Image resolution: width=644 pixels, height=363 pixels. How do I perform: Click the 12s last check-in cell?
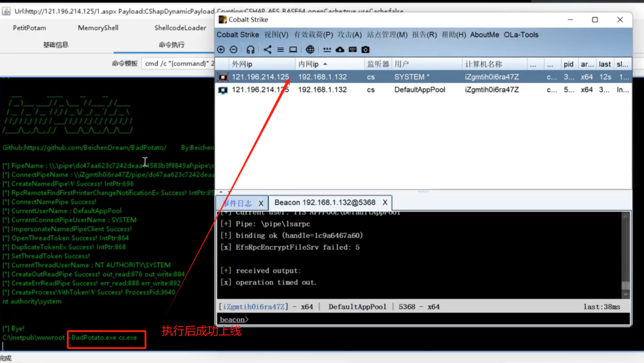pyautogui.click(x=605, y=77)
